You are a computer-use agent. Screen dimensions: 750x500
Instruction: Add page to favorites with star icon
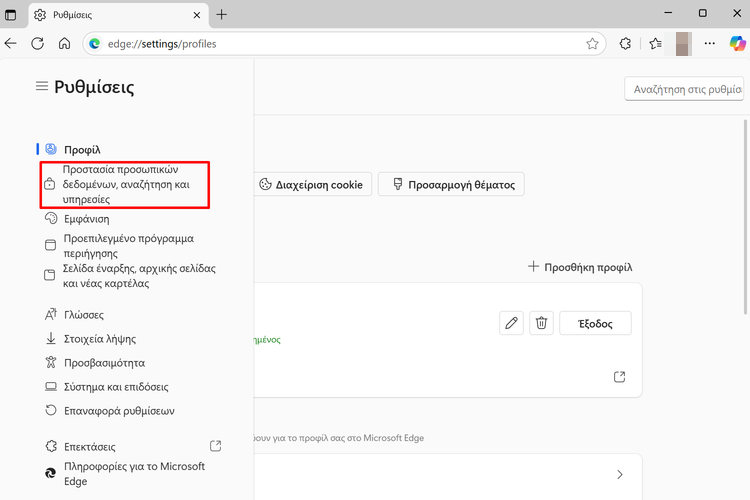point(592,44)
